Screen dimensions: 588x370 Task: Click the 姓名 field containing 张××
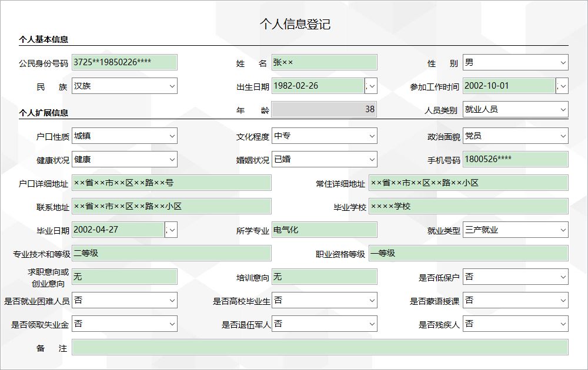coord(325,62)
